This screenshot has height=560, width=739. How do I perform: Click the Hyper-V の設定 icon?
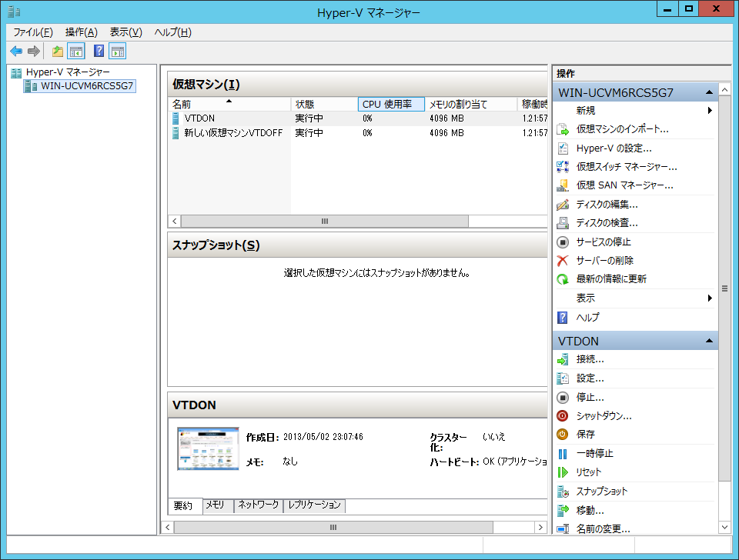coord(563,148)
